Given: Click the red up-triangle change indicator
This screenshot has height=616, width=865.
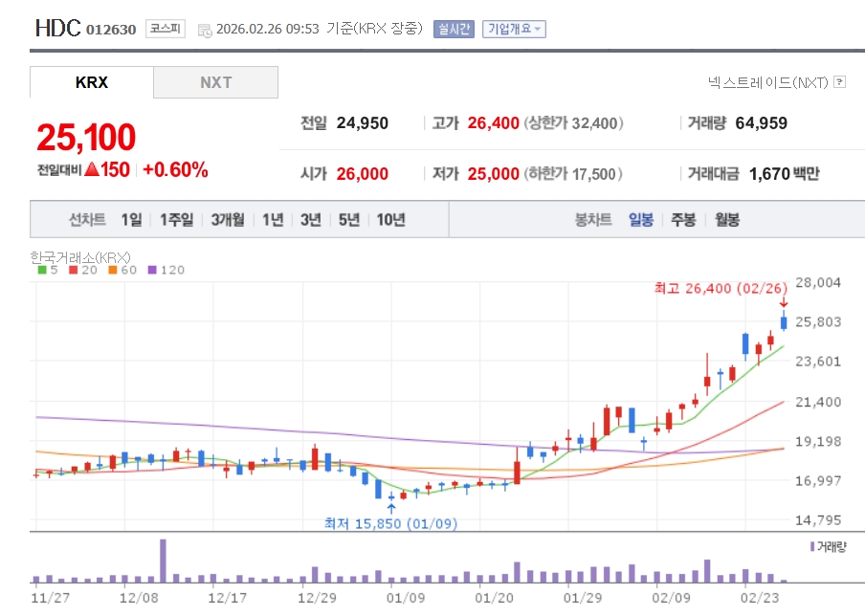Looking at the screenshot, I should [92, 168].
